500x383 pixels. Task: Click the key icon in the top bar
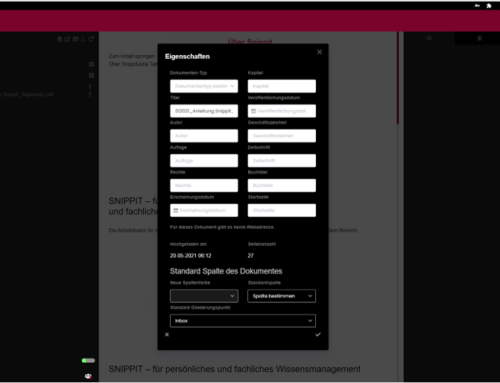tap(477, 6)
